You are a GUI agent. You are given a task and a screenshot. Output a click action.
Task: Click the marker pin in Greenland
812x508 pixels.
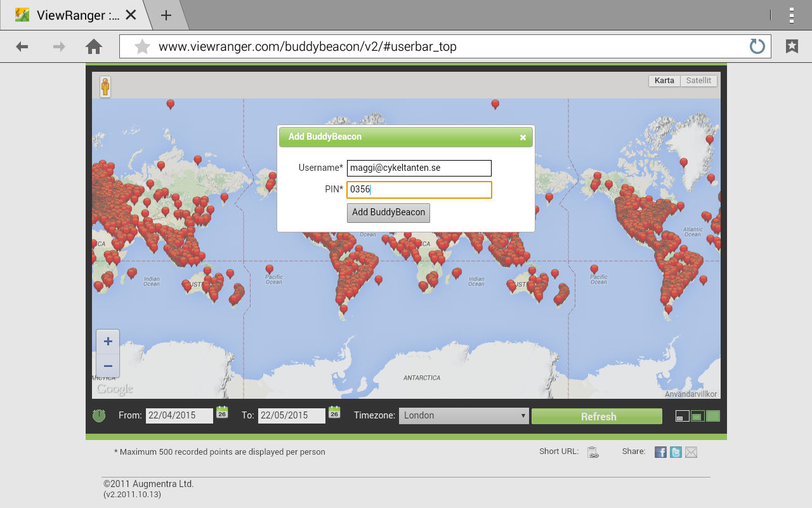pyautogui.click(x=683, y=164)
